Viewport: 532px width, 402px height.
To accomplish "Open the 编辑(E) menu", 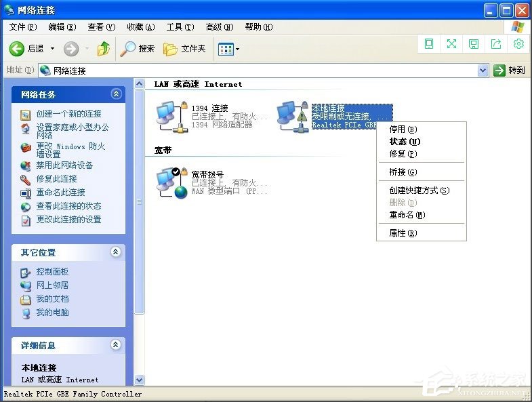I will click(62, 27).
